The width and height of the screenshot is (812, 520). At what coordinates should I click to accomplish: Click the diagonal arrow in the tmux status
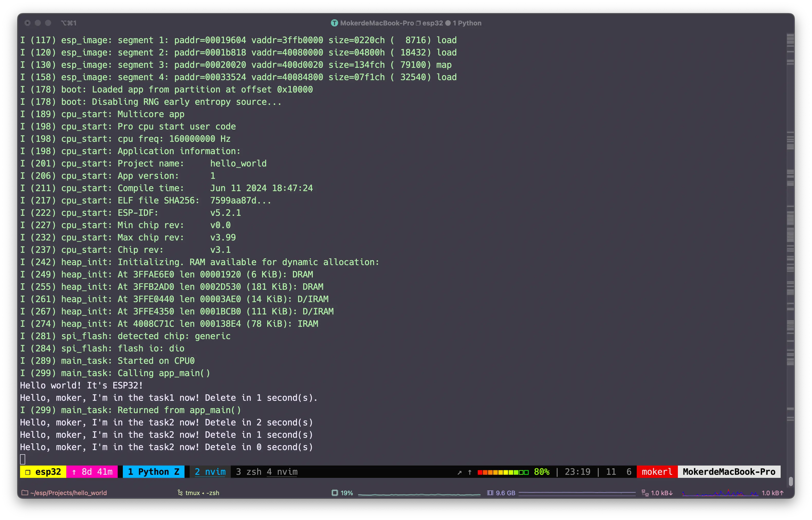tap(459, 472)
